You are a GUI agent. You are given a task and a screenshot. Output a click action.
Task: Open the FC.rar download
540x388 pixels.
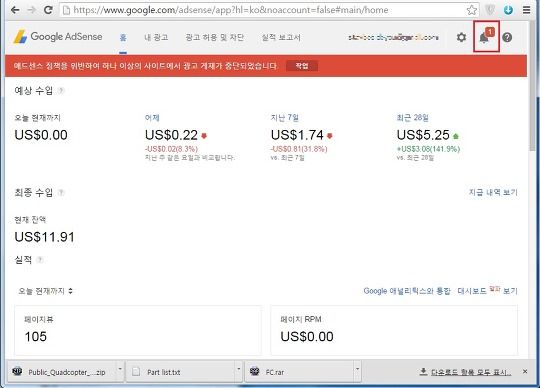tap(299, 371)
